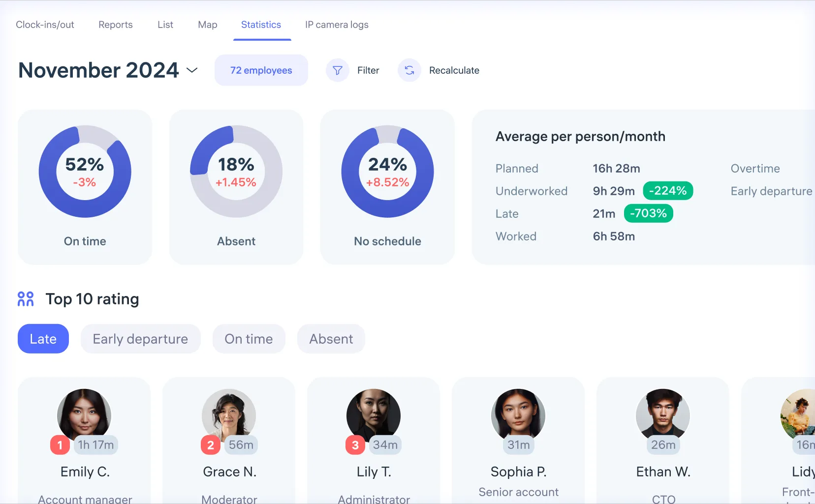Select the Statistics tab
Image resolution: width=815 pixels, height=504 pixels.
[x=261, y=25]
